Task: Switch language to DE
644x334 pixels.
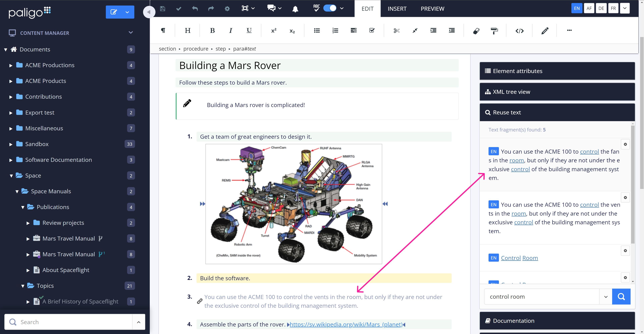Action: pos(601,8)
